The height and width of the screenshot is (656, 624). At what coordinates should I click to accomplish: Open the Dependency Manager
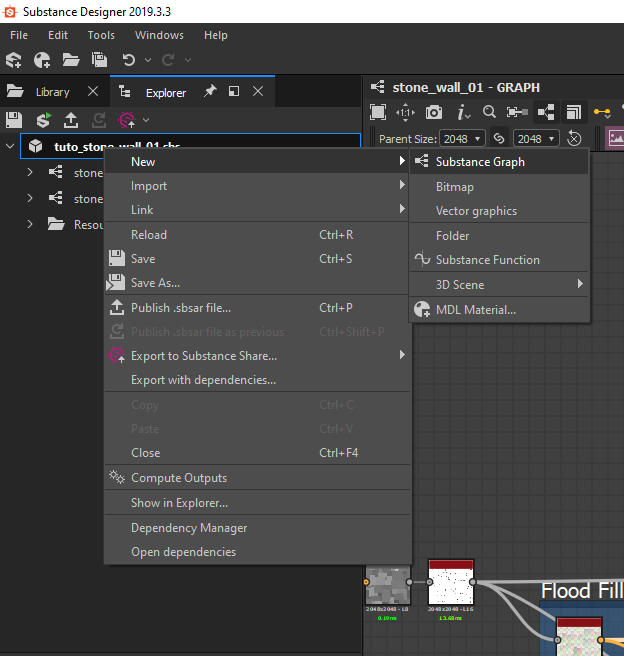[x=257, y=528]
